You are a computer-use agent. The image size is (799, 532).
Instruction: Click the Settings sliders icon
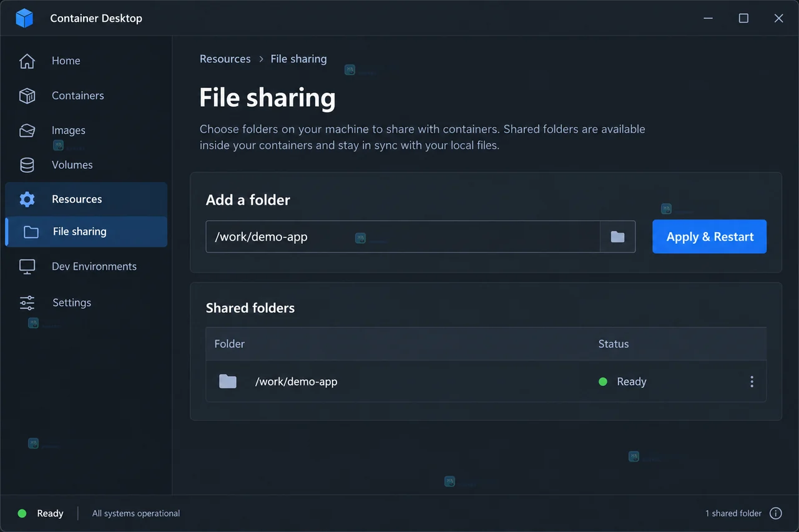click(27, 302)
